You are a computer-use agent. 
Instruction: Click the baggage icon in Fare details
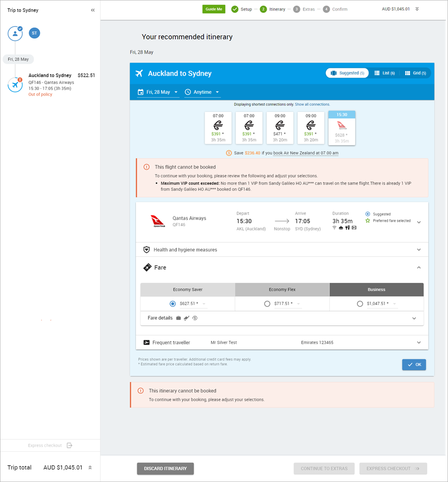click(179, 318)
